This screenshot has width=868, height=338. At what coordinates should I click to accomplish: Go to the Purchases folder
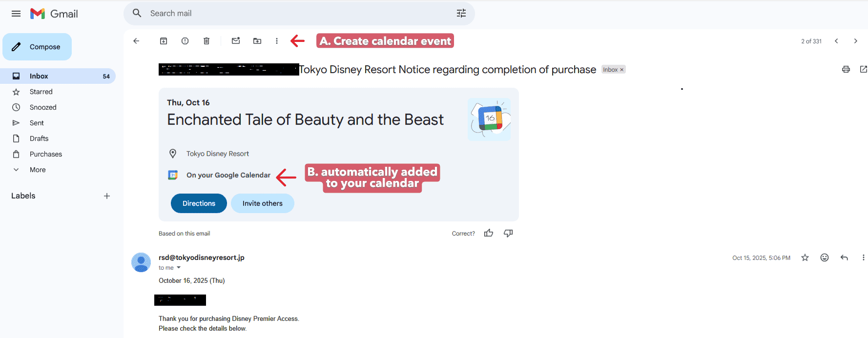(x=45, y=154)
